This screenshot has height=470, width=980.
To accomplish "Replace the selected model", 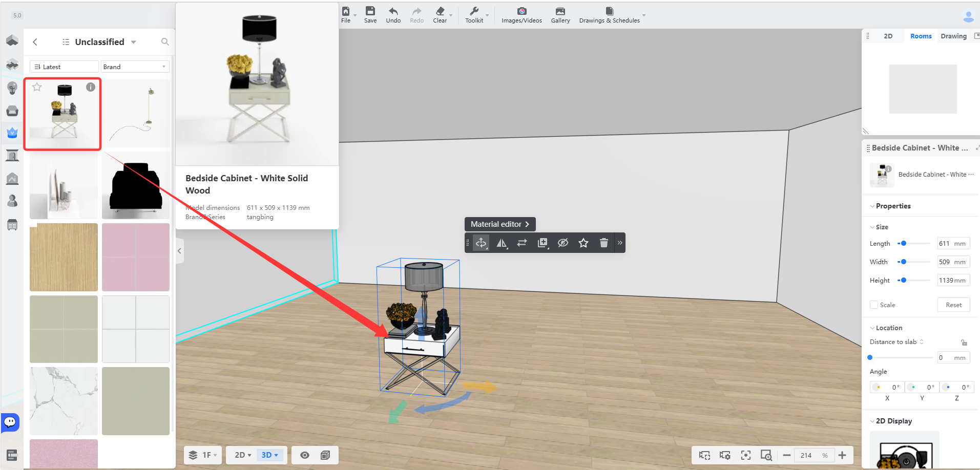I will tap(522, 243).
